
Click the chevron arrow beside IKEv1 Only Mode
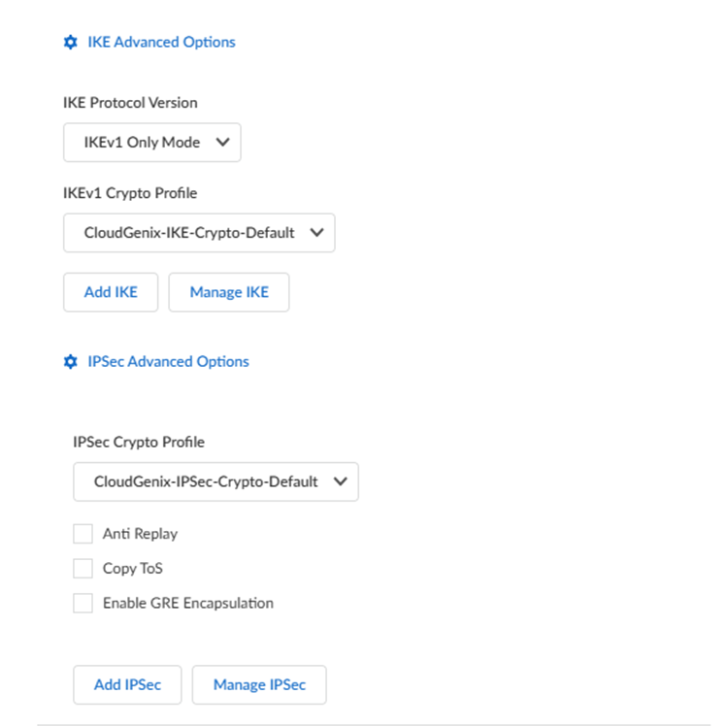click(x=222, y=143)
